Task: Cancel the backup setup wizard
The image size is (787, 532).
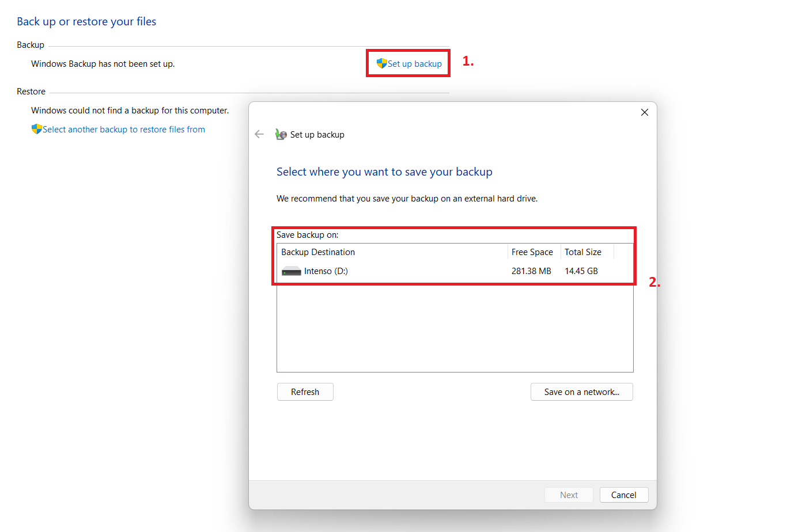Action: pyautogui.click(x=623, y=495)
